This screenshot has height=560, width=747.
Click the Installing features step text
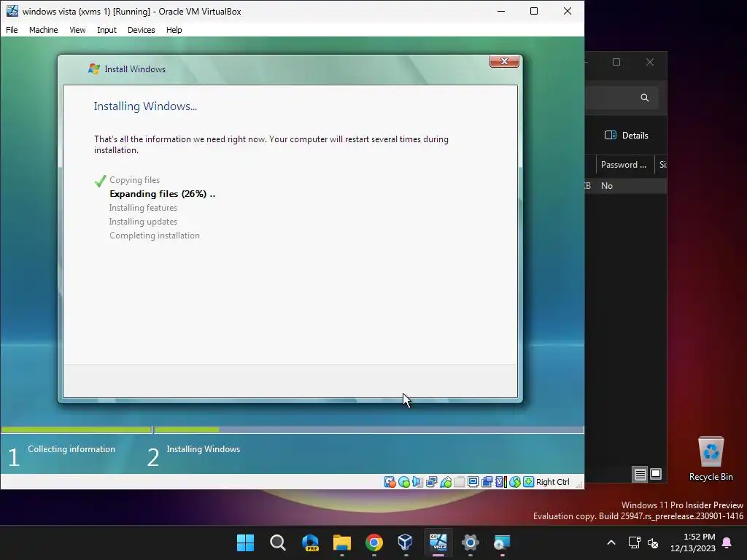(143, 208)
